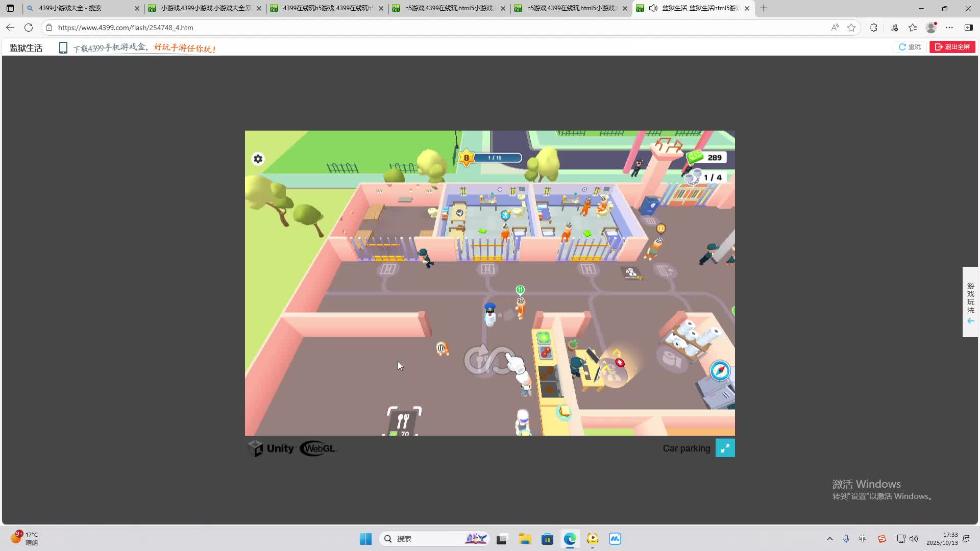Mute the audio on the 监狱生活 tab
This screenshot has height=551, width=980.
click(653, 8)
